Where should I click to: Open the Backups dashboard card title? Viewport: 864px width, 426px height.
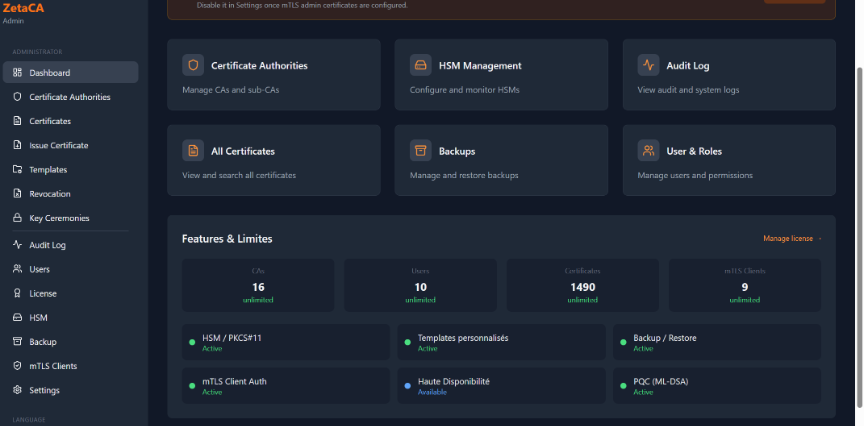point(457,151)
